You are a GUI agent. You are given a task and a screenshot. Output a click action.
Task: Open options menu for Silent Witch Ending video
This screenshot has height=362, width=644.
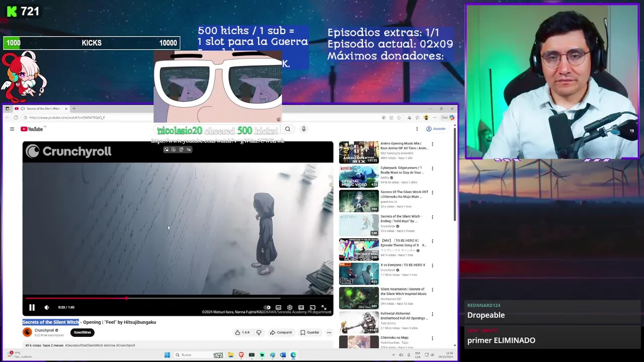(x=432, y=217)
